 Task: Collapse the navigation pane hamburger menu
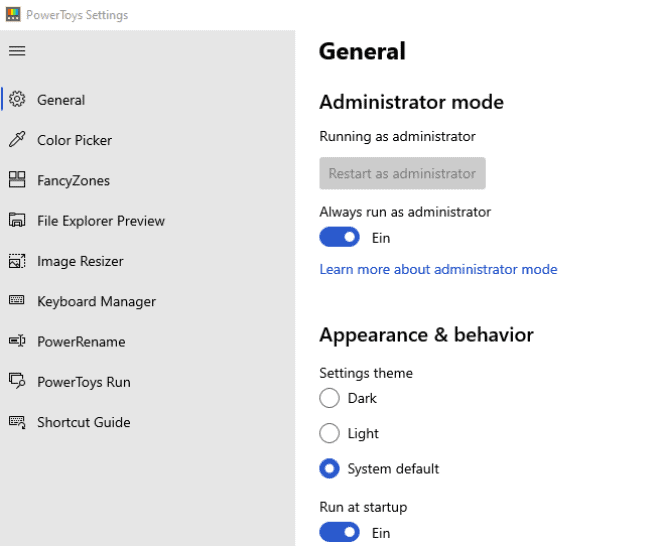click(17, 51)
